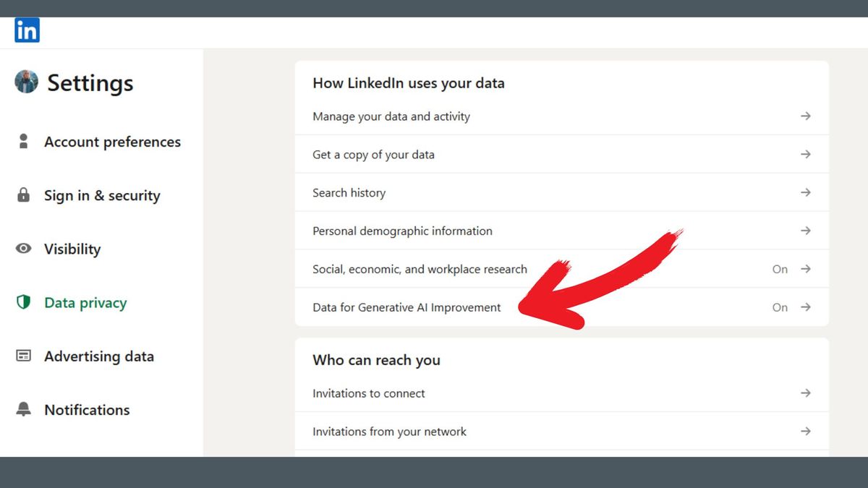Expand the Invitations to connect row

click(805, 393)
